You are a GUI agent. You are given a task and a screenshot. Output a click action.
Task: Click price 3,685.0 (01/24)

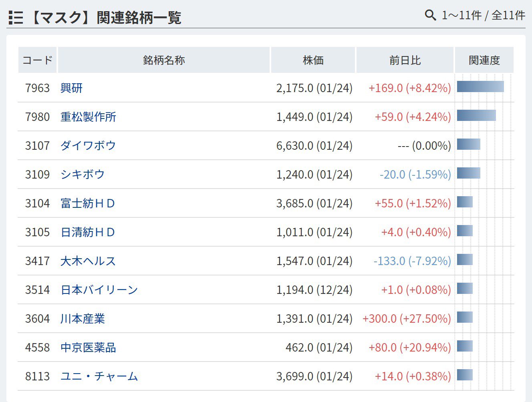(314, 203)
